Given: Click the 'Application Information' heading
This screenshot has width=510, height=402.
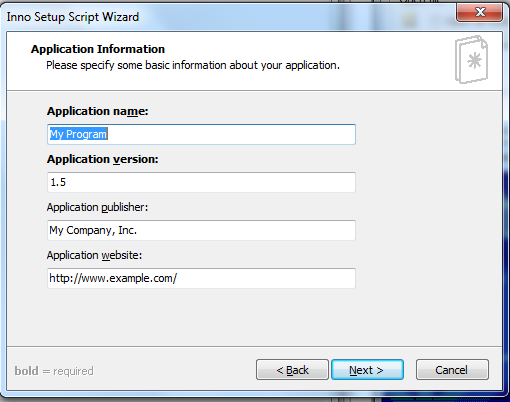Looking at the screenshot, I should pos(98,49).
